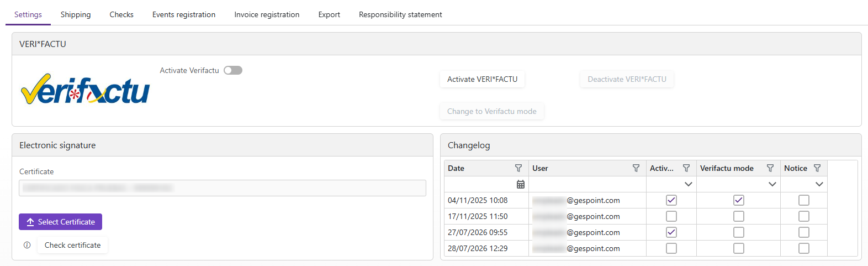Click the info icon beside Check certificate
Screen dimensions: 868x266
27,245
